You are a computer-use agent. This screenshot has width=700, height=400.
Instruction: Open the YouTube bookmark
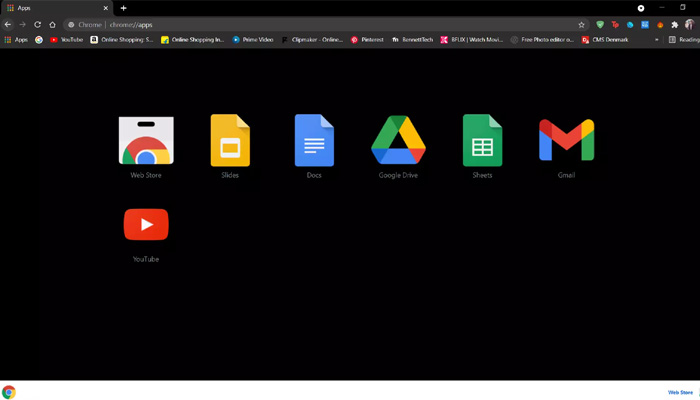click(67, 40)
